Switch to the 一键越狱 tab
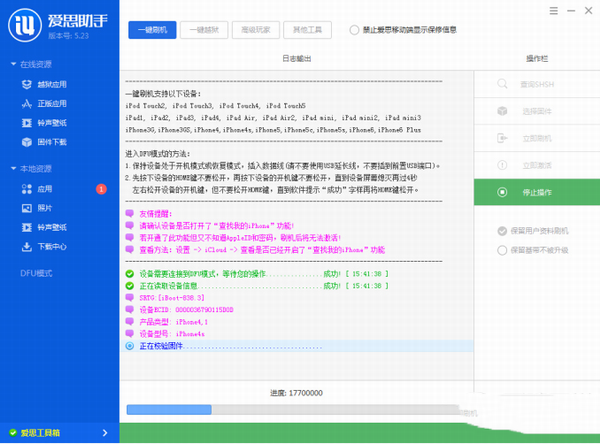 coord(204,30)
